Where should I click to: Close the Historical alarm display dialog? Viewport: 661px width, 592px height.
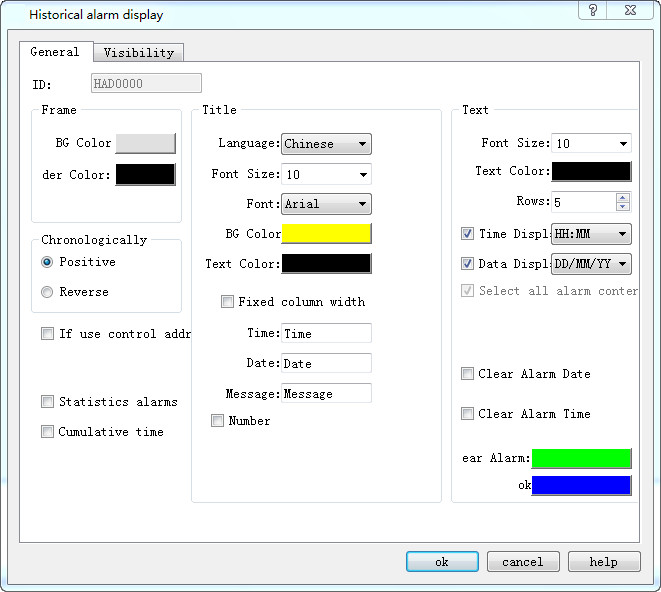(630, 10)
